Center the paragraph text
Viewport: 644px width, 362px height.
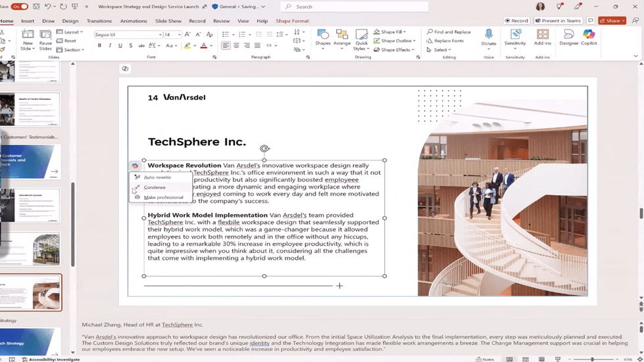pyautogui.click(x=236, y=45)
